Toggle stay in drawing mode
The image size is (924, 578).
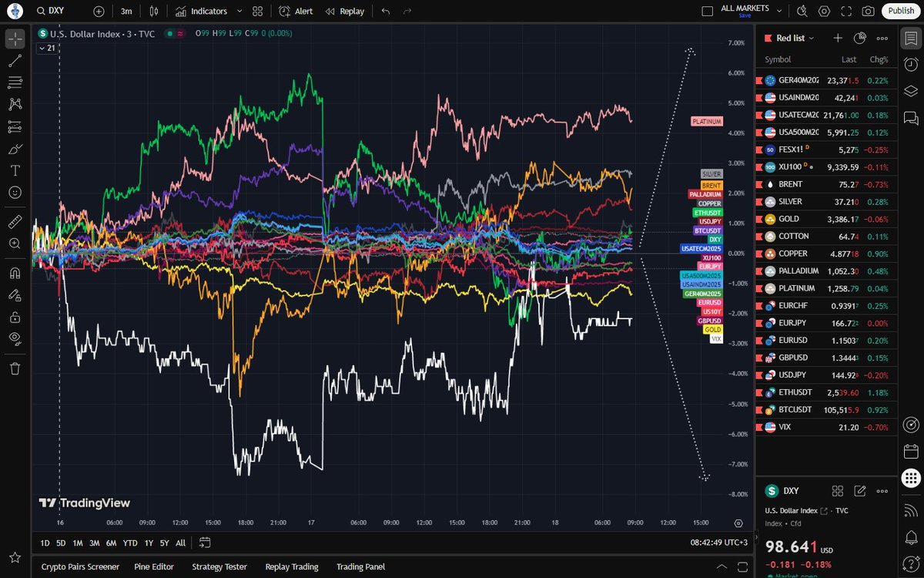[x=15, y=294]
